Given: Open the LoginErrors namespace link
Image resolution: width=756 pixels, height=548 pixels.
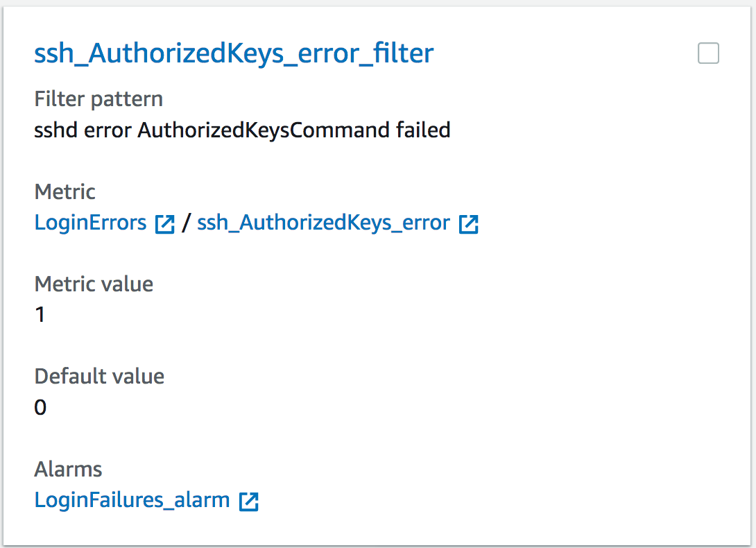Looking at the screenshot, I should pos(90,223).
